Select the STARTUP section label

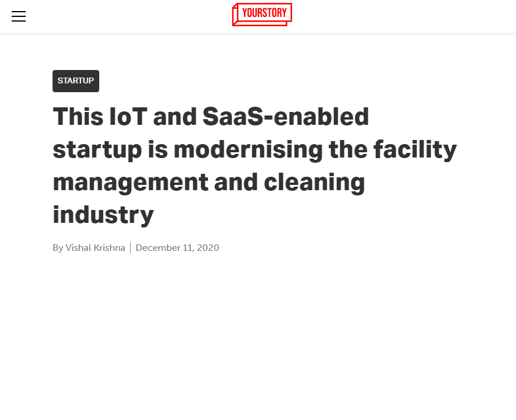tap(75, 80)
